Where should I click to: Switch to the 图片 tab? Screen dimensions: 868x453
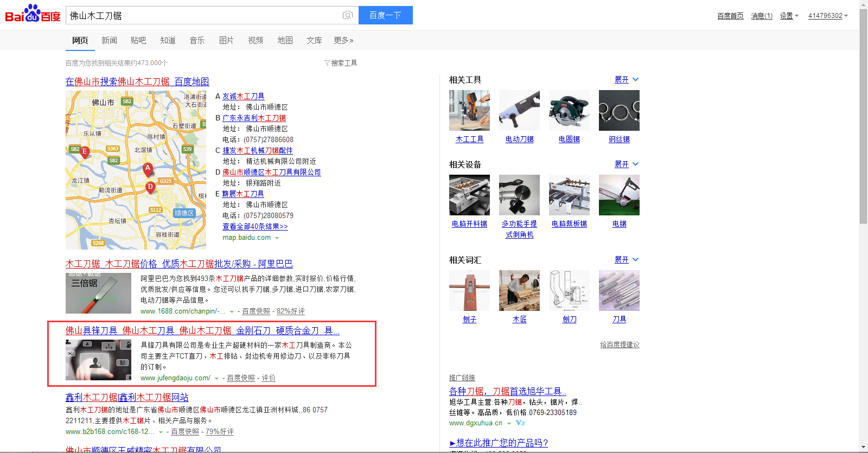226,40
